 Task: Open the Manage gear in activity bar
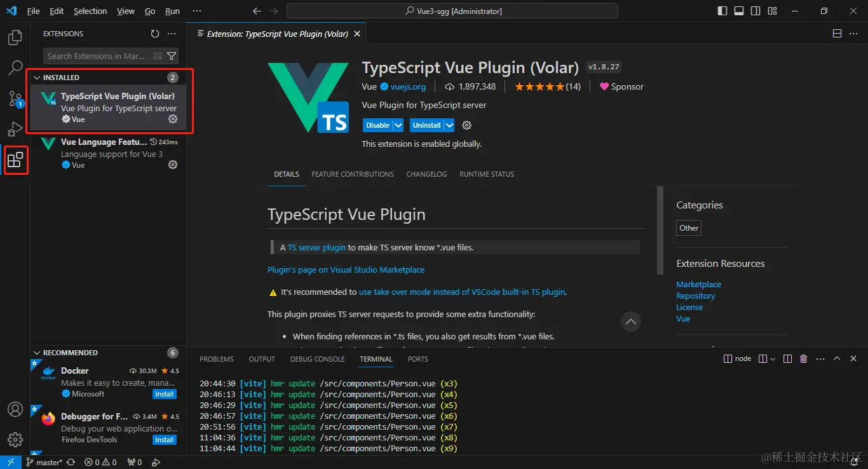tap(15, 439)
